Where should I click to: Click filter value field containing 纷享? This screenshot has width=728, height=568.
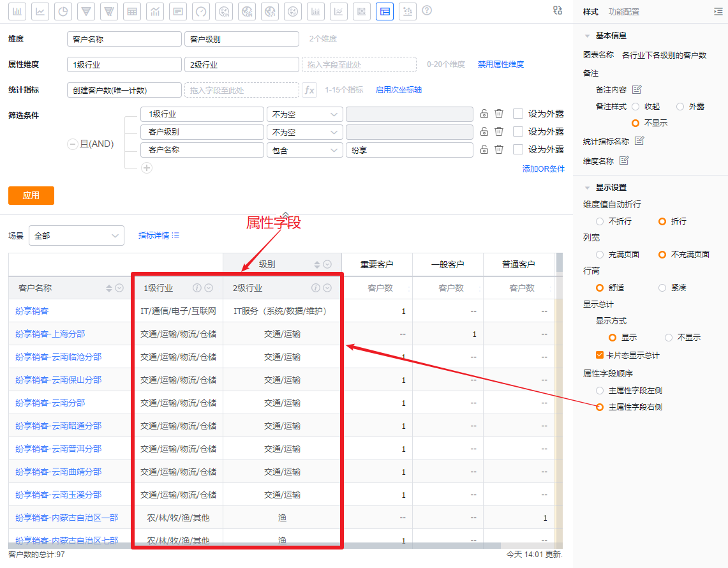pyautogui.click(x=410, y=150)
